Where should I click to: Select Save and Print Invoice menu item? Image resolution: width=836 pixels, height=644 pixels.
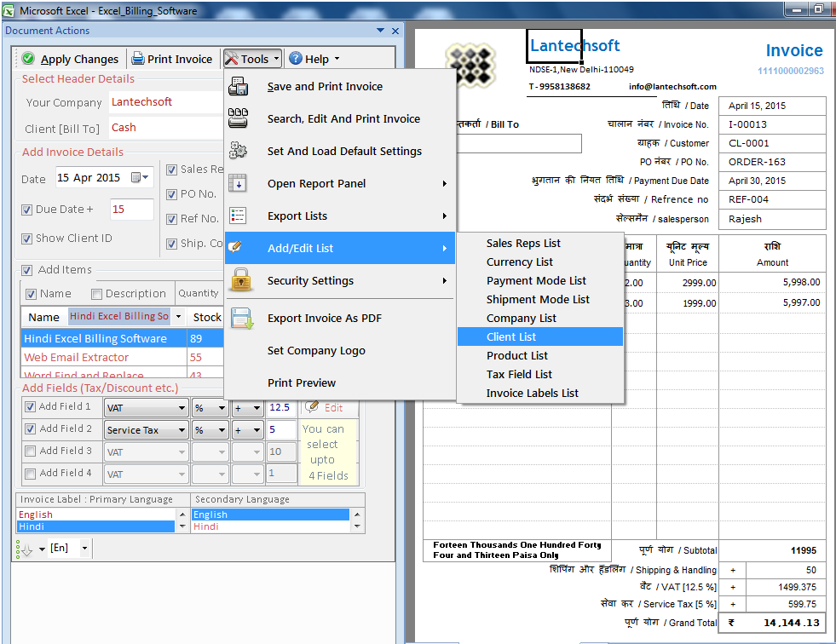click(340, 86)
